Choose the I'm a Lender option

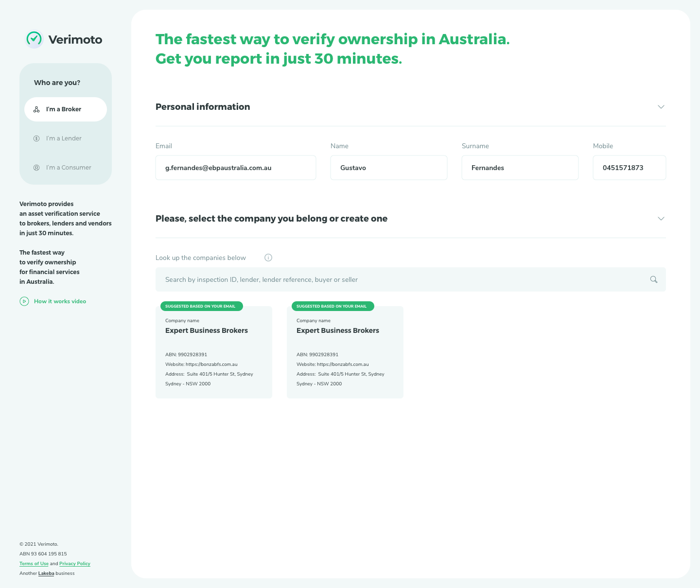(66, 138)
